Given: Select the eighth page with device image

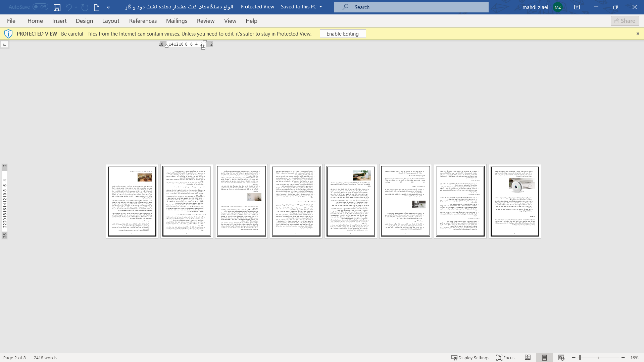Looking at the screenshot, I should [515, 201].
